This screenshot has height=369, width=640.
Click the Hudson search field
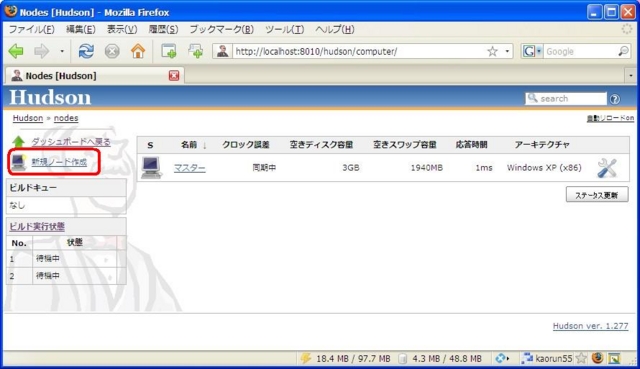coord(566,98)
